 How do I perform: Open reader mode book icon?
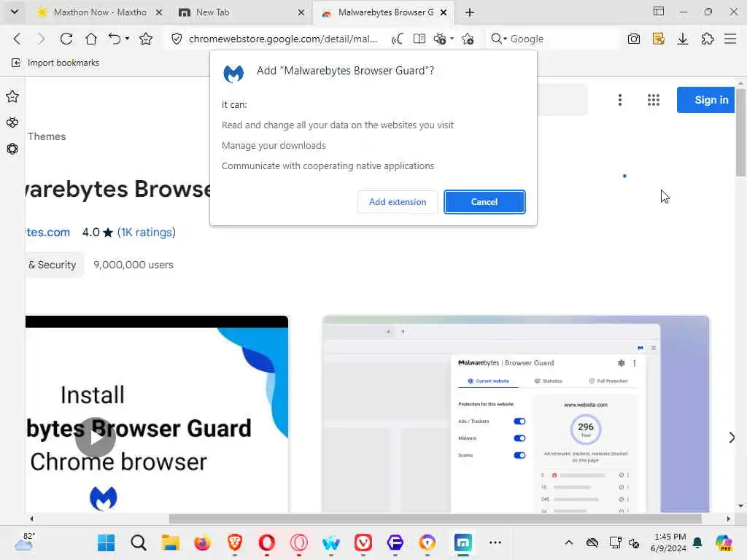[x=419, y=39]
